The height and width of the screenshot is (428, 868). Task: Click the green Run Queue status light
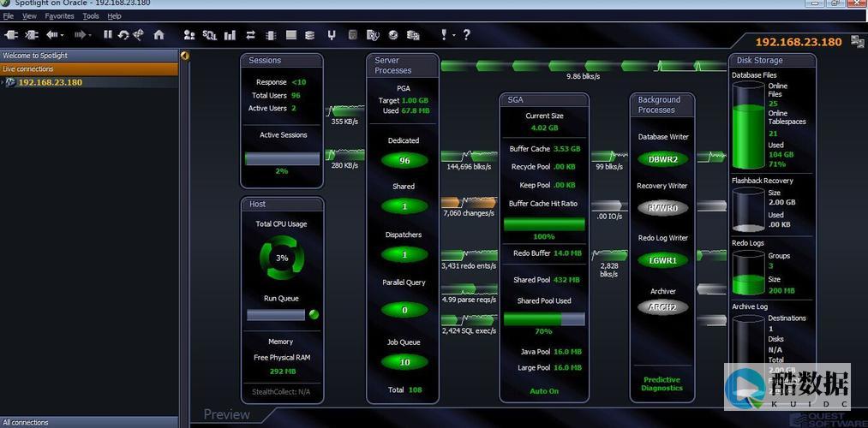314,315
